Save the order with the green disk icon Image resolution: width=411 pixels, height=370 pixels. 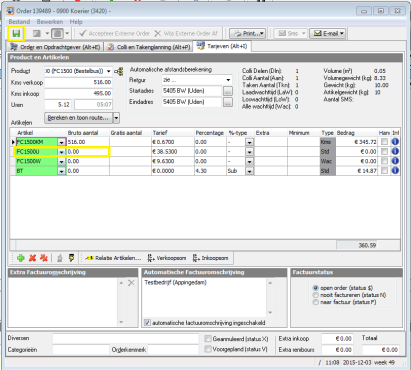(x=16, y=33)
